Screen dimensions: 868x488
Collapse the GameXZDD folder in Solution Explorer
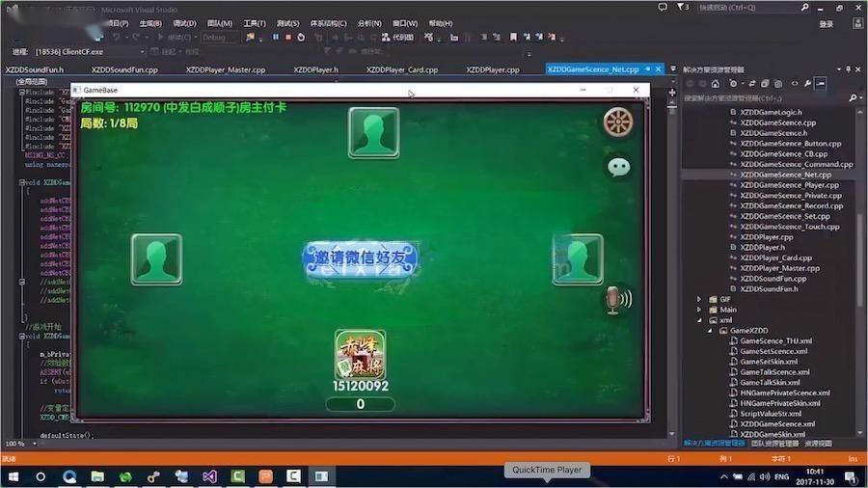click(x=710, y=331)
